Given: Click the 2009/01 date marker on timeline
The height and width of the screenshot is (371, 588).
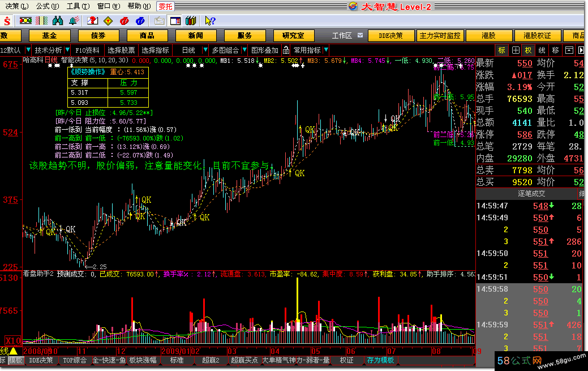Looking at the screenshot, I should [x=176, y=352].
